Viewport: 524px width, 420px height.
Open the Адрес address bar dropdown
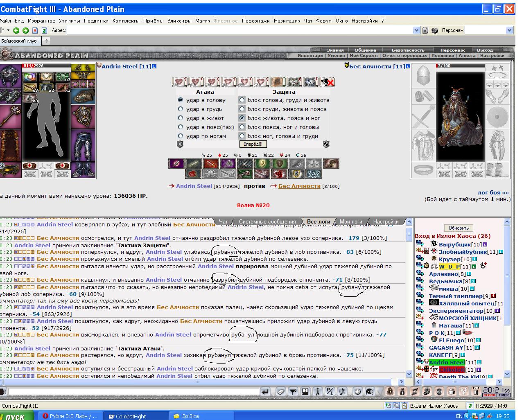(x=416, y=30)
